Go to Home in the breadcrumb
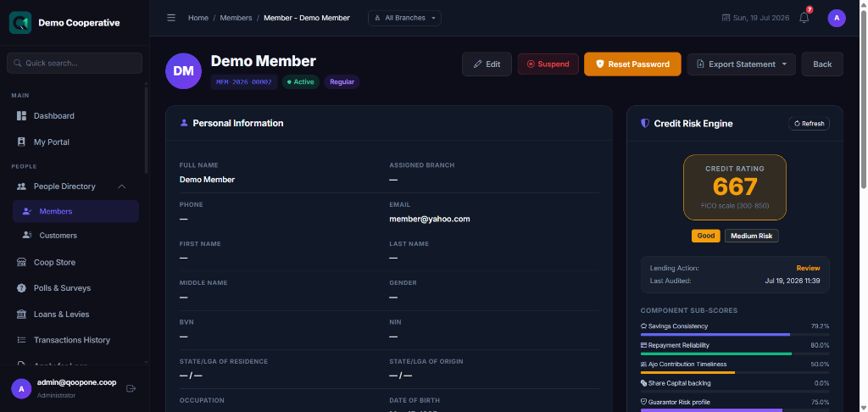 point(198,18)
